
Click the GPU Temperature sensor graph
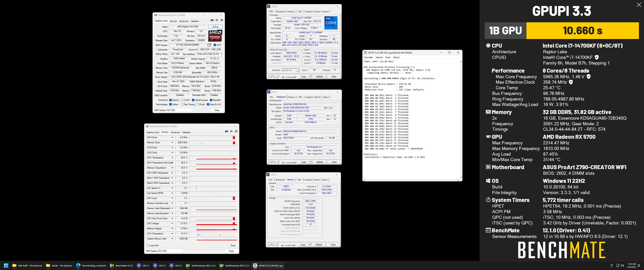click(x=213, y=158)
